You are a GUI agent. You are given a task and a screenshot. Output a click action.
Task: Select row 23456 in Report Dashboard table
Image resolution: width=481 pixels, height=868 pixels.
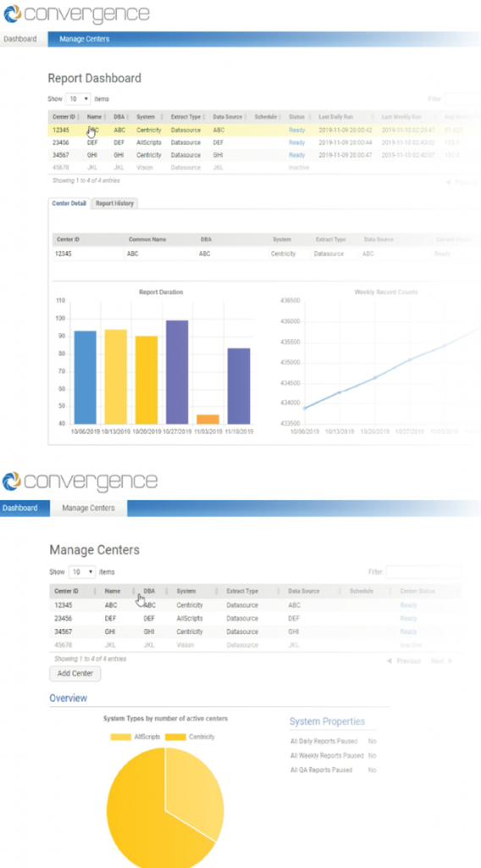(265, 142)
